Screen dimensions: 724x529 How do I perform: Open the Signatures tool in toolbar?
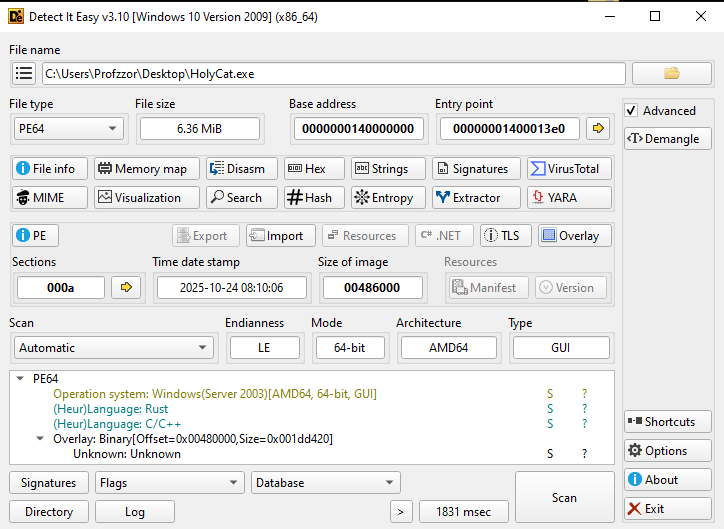click(x=476, y=168)
